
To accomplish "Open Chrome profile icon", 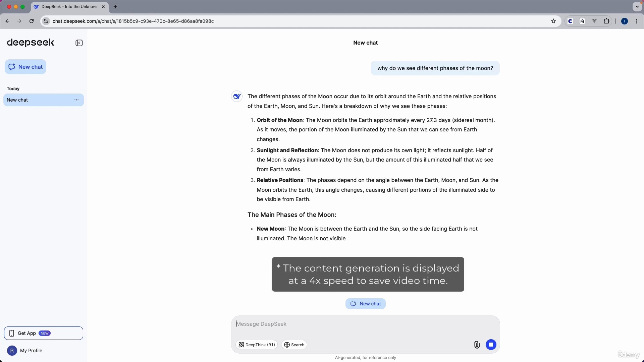I will pyautogui.click(x=625, y=21).
